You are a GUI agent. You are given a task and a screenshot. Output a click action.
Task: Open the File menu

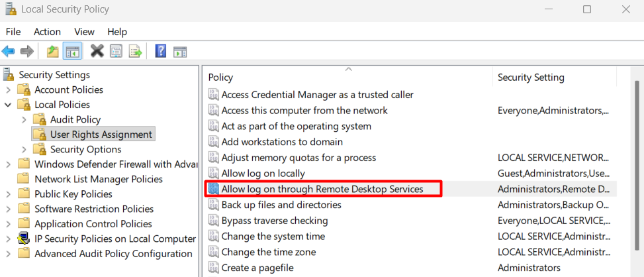[13, 32]
